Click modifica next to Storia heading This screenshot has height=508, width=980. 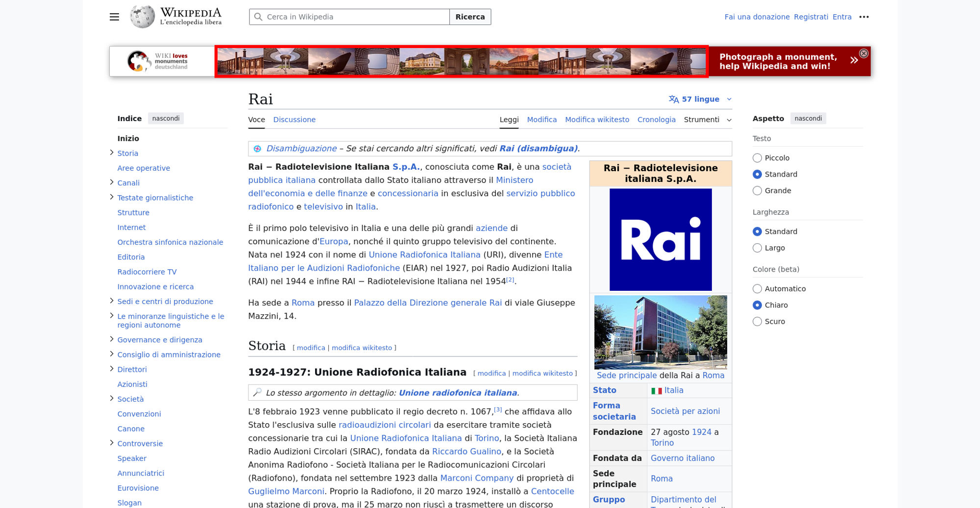coord(311,348)
